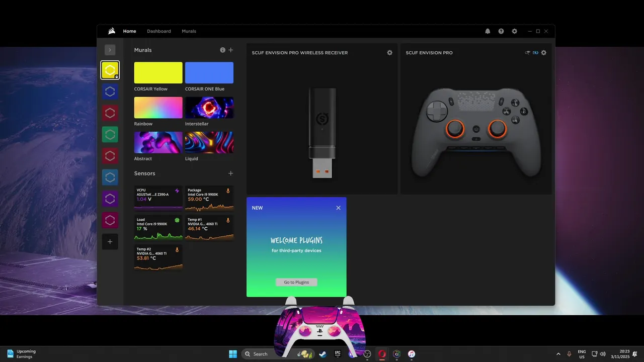This screenshot has width=644, height=362.
Task: Switch to the Home tab
Action: 129,31
